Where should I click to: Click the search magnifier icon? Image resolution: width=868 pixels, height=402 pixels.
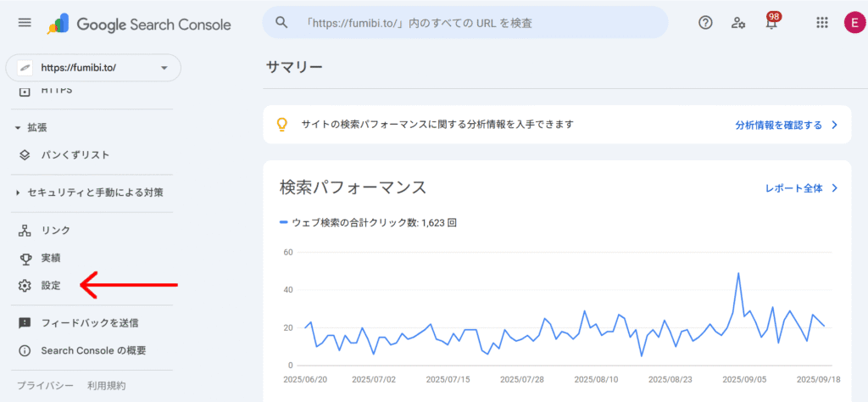(x=281, y=23)
